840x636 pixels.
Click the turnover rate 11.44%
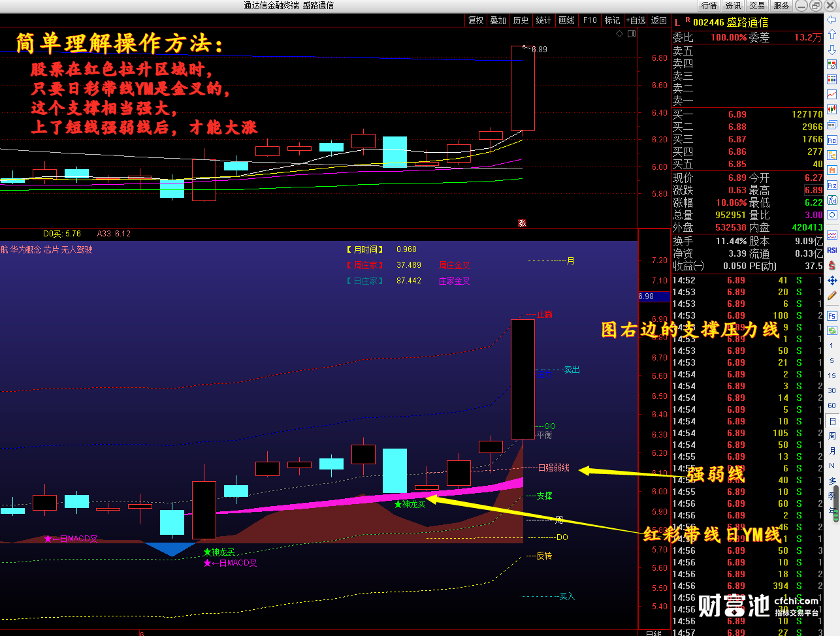coord(731,241)
